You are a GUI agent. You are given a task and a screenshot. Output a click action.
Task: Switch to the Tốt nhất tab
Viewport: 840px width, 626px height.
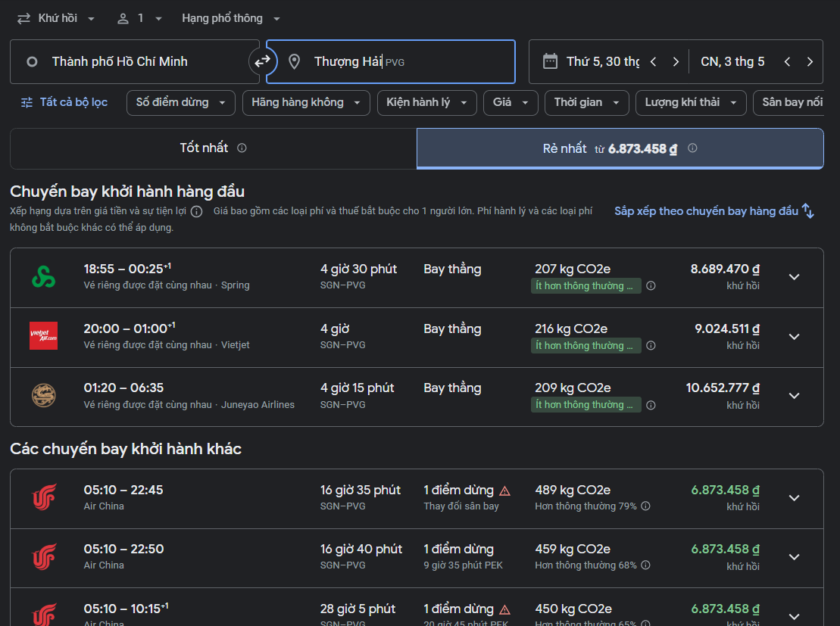point(213,148)
